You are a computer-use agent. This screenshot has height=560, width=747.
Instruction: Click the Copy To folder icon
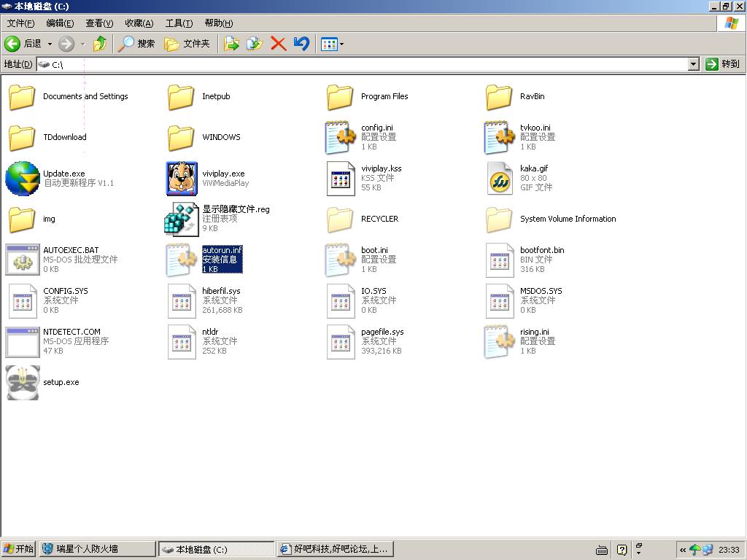click(254, 44)
